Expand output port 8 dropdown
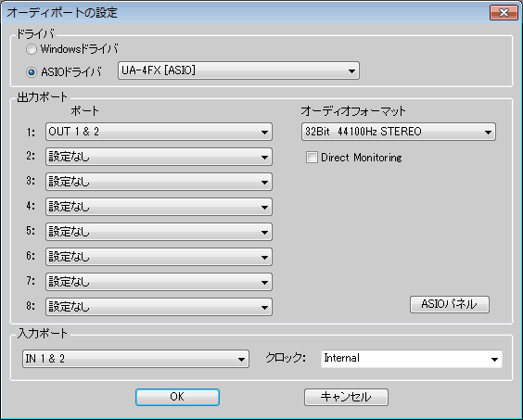Screen dimensions: 523x420 [159, 307]
